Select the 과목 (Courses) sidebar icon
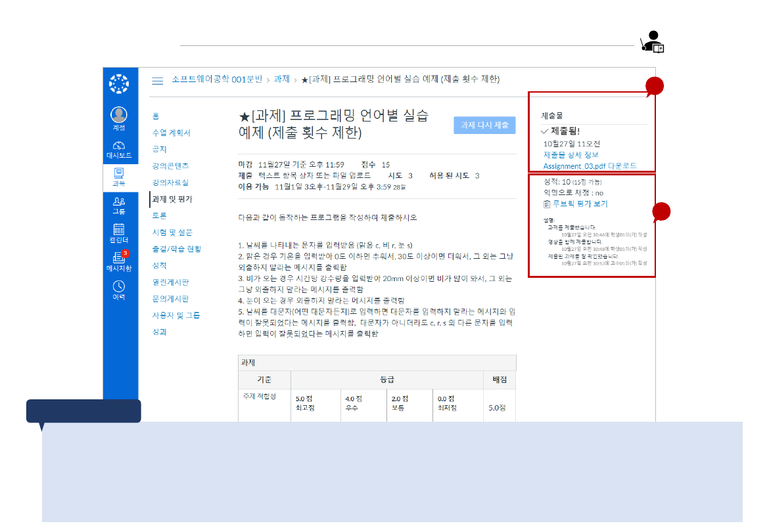Screen dimensions: 769x532 click(120, 175)
